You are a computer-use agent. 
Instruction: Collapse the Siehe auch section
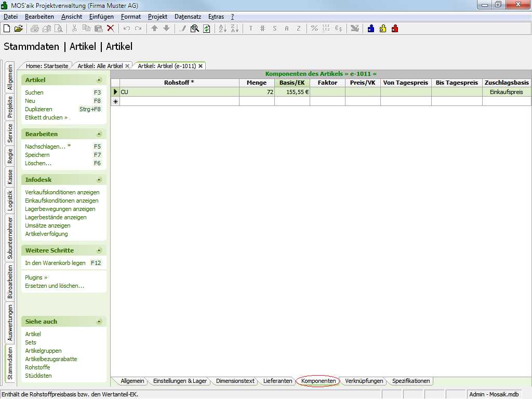99,322
